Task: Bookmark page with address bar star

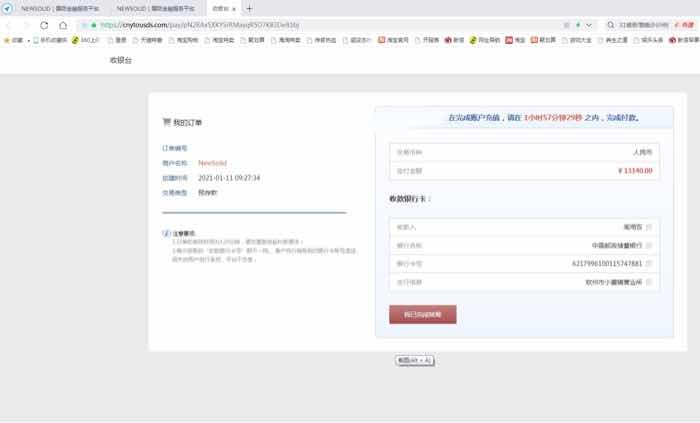Action: [567, 25]
